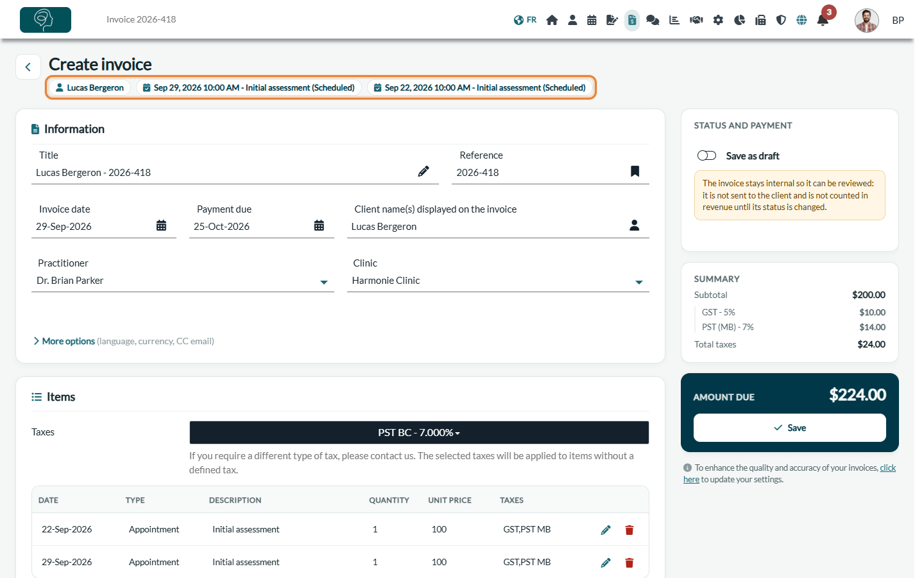
Task: Open the pie chart statistics icon
Action: click(740, 20)
